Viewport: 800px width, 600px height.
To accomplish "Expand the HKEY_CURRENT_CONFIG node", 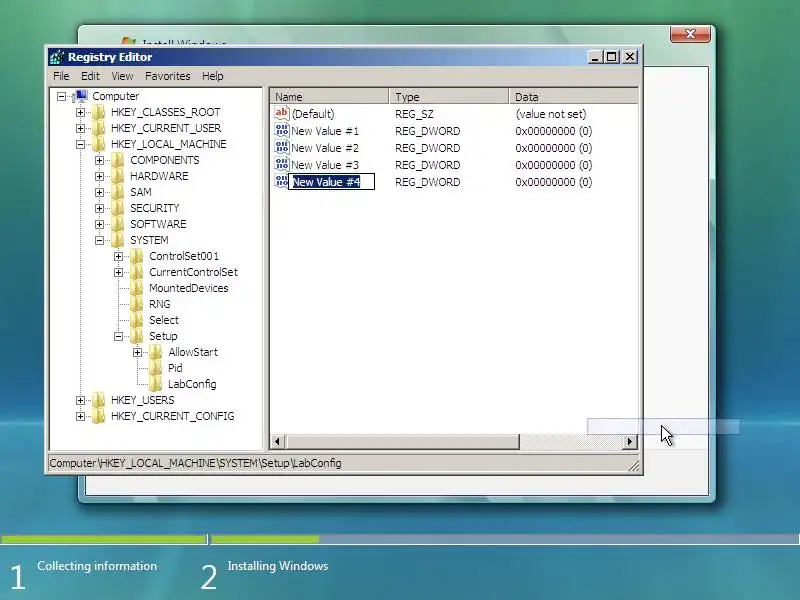I will pos(80,416).
